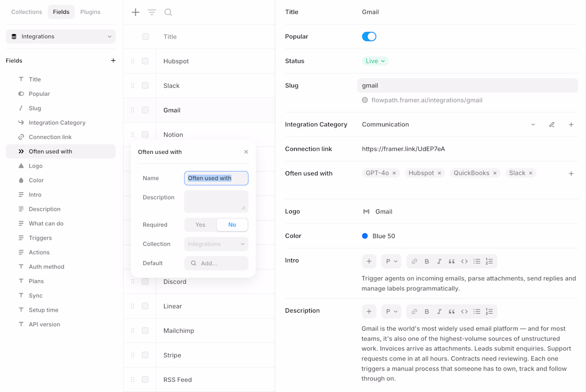Insert code in Intro editor
The height and width of the screenshot is (392, 586).
(x=464, y=261)
